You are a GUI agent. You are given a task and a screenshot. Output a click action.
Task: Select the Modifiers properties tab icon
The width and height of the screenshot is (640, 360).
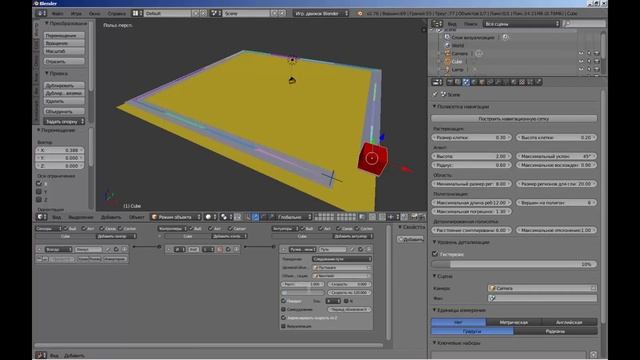(498, 82)
